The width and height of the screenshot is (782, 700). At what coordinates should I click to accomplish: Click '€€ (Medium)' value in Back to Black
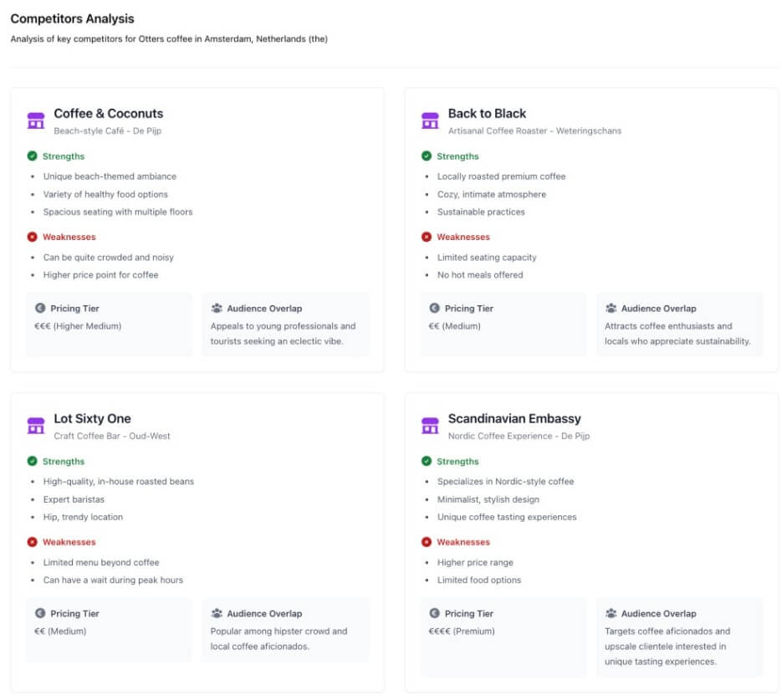point(454,326)
